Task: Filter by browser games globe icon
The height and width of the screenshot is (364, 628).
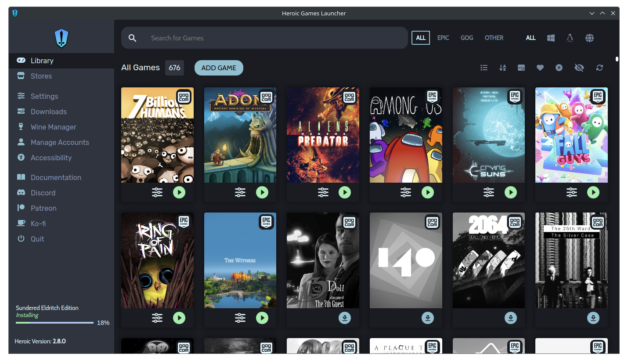Action: (x=589, y=38)
